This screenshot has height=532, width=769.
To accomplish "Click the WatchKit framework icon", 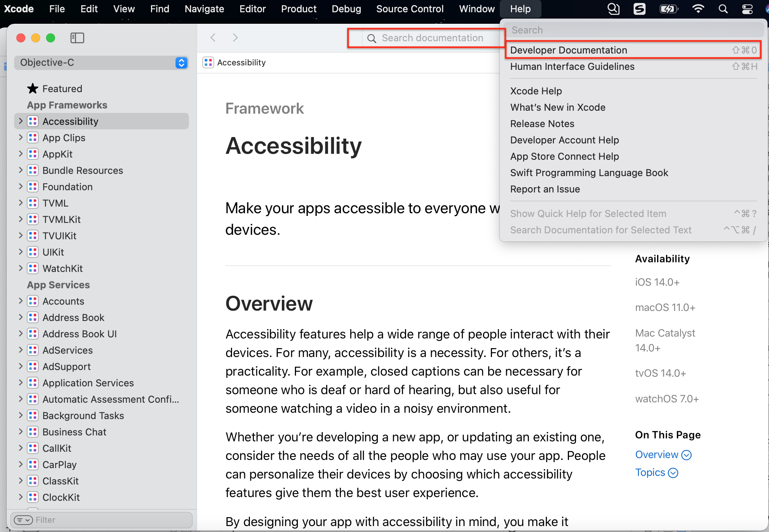I will 33,269.
